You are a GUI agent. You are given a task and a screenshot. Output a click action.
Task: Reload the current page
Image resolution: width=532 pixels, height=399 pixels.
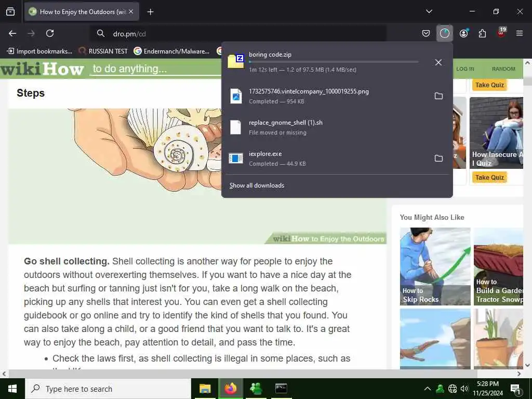coord(50,33)
